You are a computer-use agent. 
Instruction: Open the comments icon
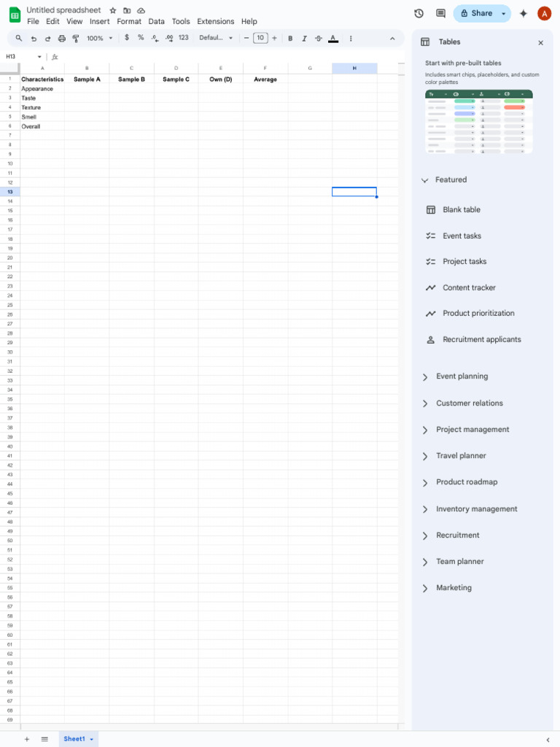pyautogui.click(x=441, y=13)
